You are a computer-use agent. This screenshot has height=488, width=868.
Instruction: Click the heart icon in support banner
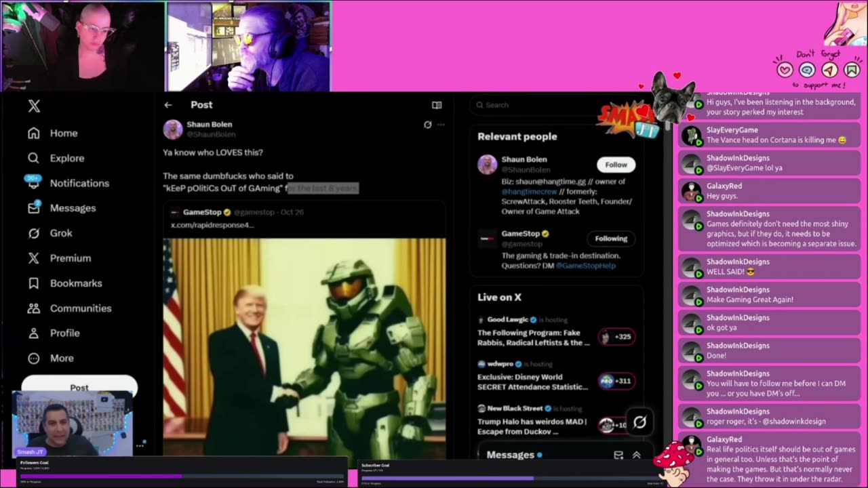point(785,70)
